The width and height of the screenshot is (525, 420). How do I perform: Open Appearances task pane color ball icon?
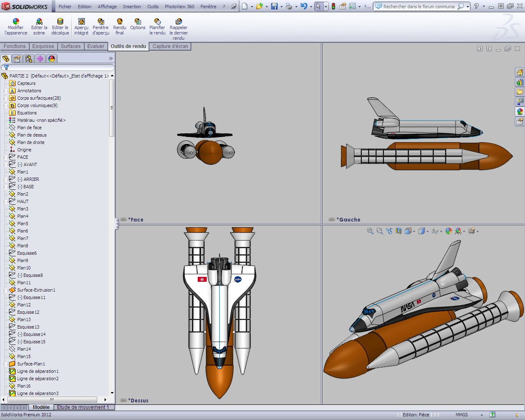pyautogui.click(x=520, y=112)
